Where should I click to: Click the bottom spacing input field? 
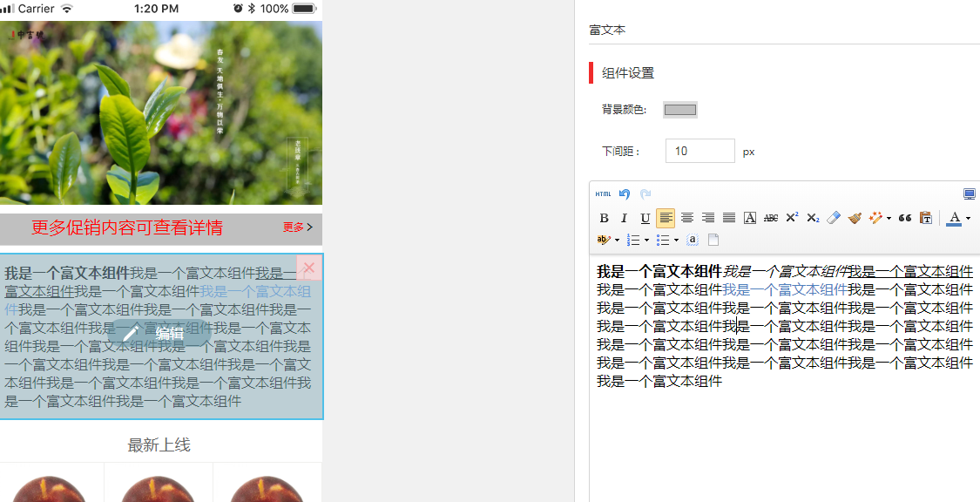click(700, 151)
